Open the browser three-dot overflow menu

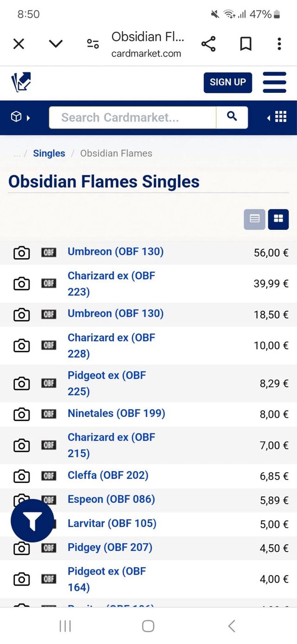[279, 44]
